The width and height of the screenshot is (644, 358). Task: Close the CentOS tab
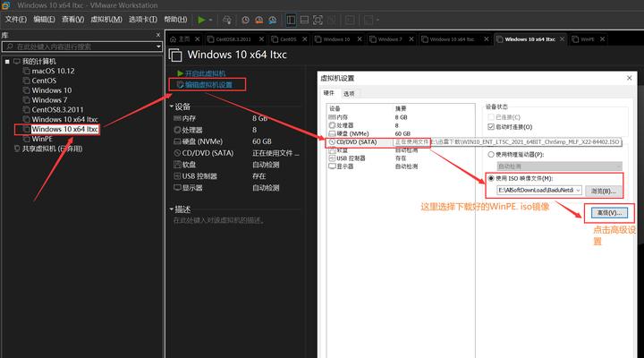coord(305,39)
